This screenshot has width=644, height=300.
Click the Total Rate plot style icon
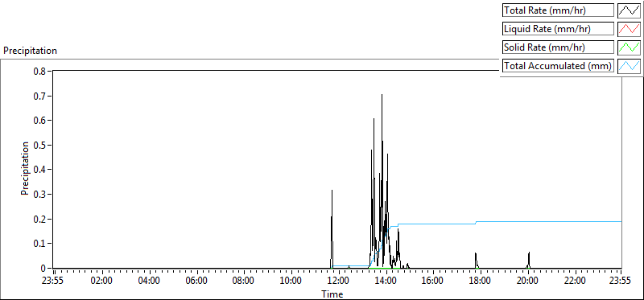[629, 10]
